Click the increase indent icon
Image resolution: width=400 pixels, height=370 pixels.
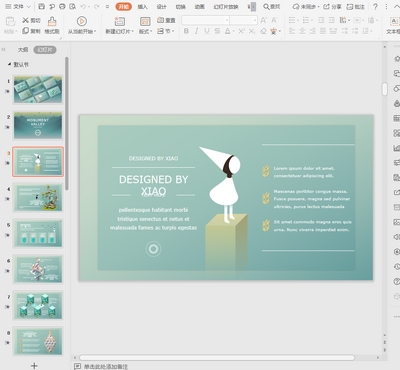coord(331,20)
